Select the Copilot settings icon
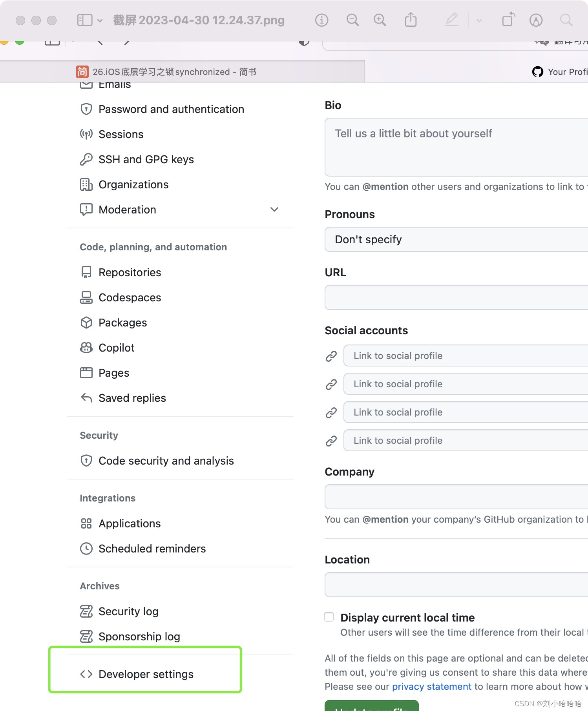The width and height of the screenshot is (588, 711). click(86, 347)
